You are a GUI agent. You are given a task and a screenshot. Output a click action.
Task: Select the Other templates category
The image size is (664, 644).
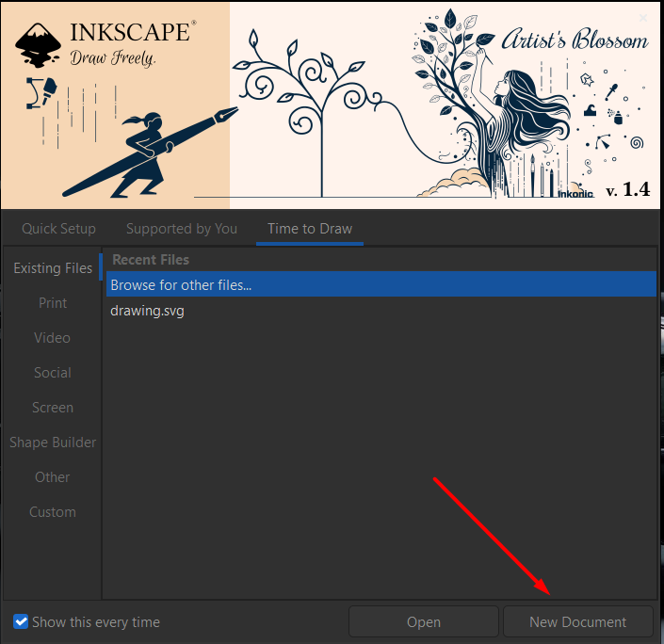[x=53, y=477]
